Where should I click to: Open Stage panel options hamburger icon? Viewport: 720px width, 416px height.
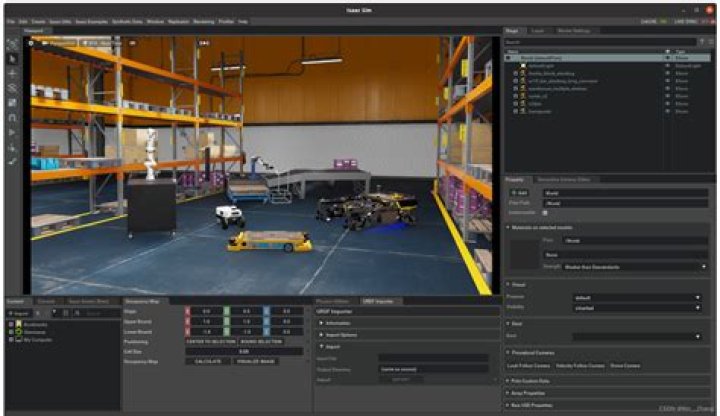coord(711,42)
